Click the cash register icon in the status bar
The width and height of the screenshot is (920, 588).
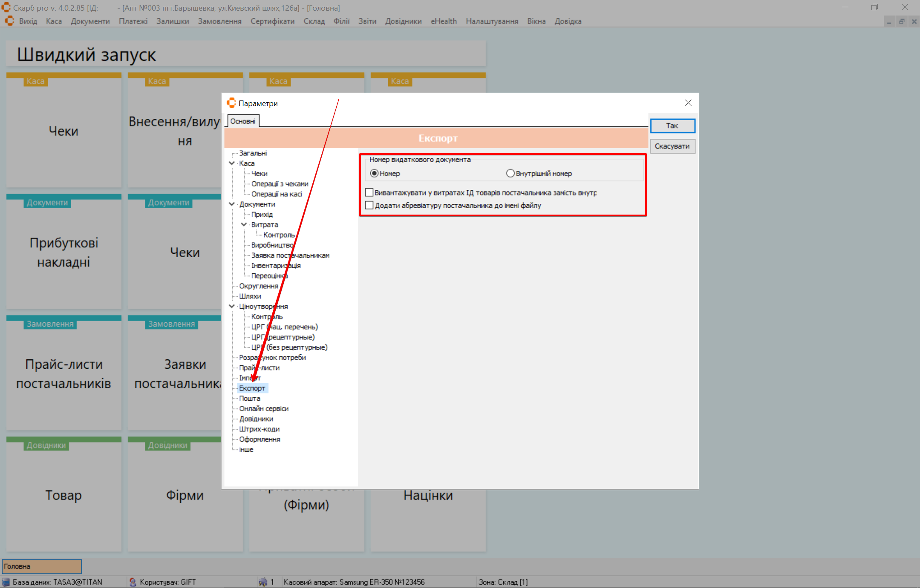pos(263,582)
